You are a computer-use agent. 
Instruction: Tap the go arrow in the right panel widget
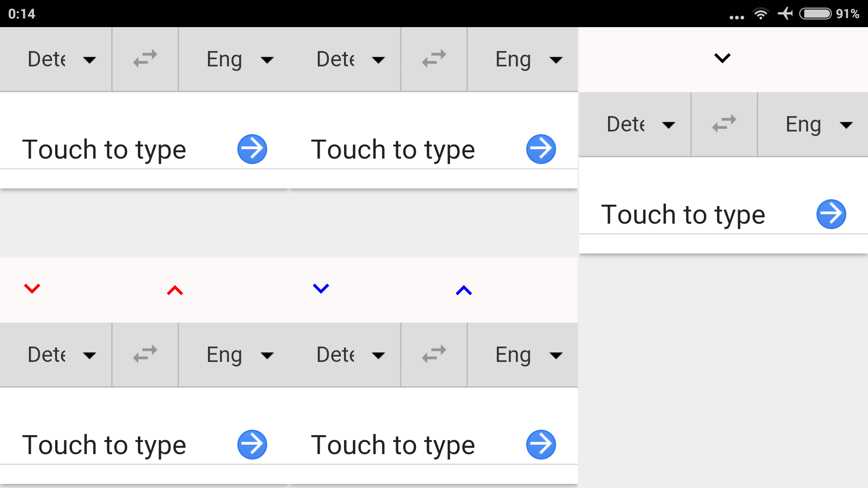point(831,214)
